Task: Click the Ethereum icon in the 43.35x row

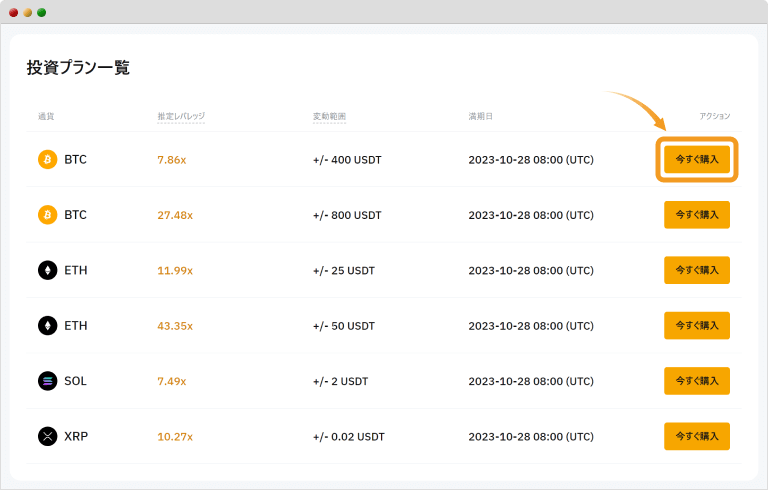Action: point(48,325)
